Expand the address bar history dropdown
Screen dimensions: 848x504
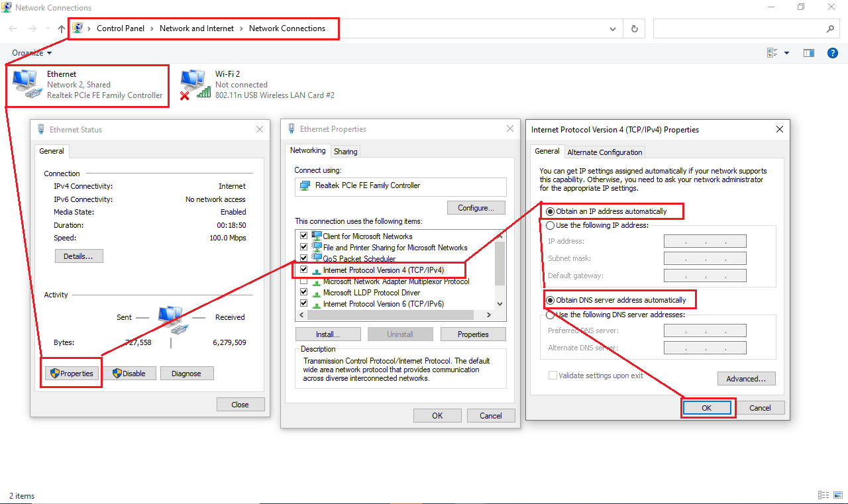point(613,28)
